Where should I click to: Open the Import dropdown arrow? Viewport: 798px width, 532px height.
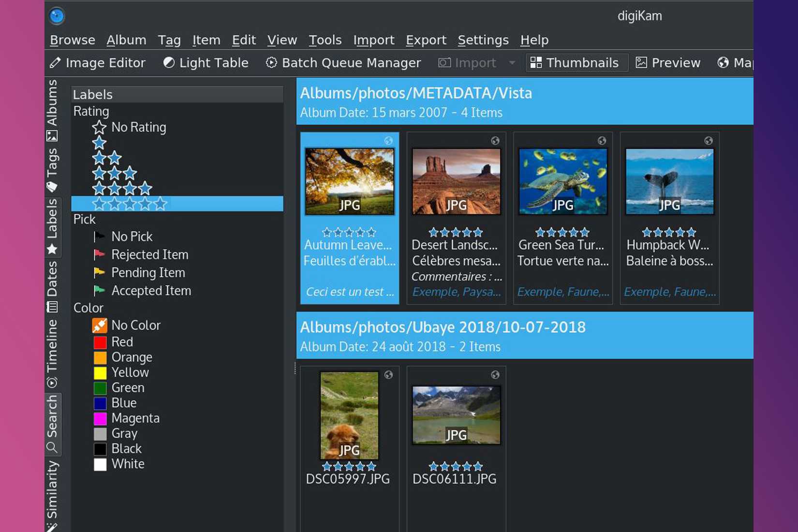click(512, 63)
